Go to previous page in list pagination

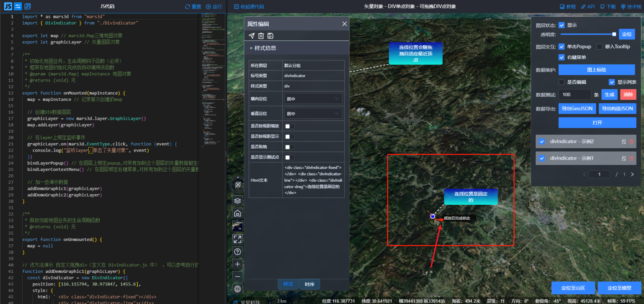584,174
